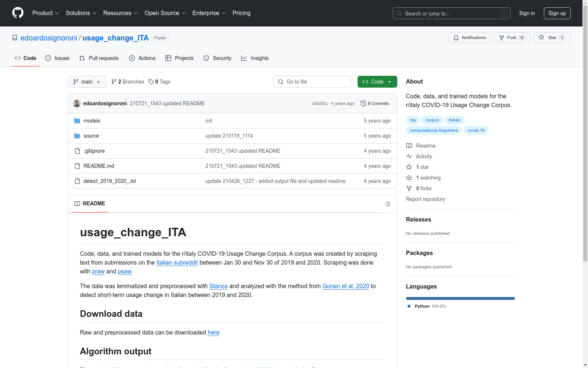
Task: Open the Gonen et al. 2020 link
Action: 346,286
